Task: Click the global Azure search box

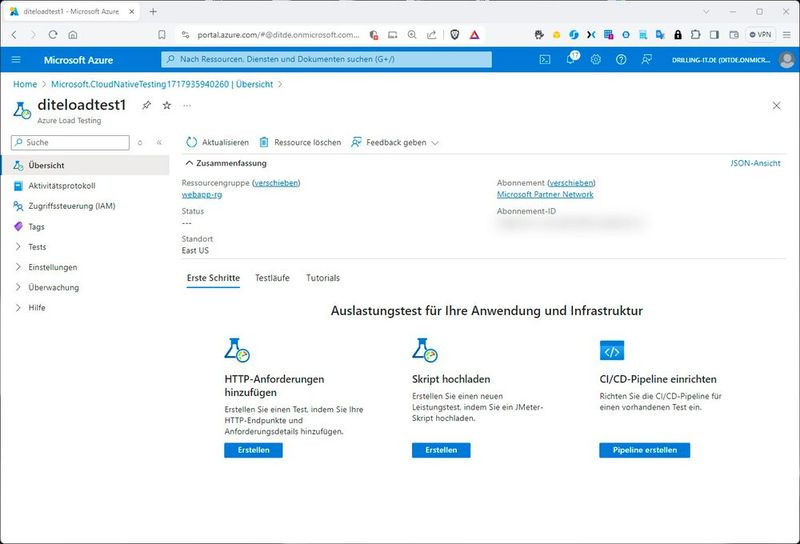Action: (327, 59)
